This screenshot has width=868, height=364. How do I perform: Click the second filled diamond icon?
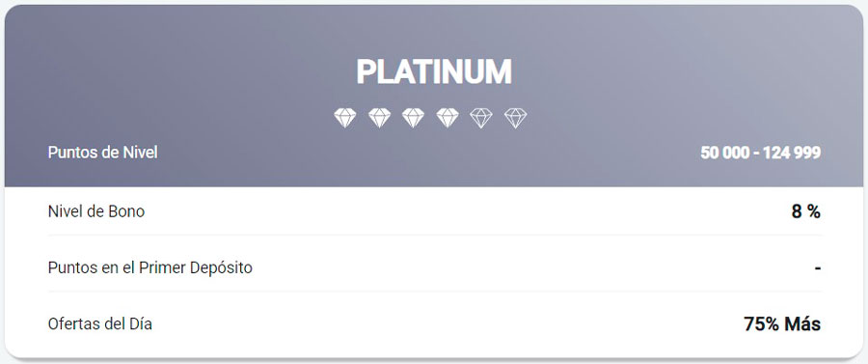pyautogui.click(x=379, y=118)
